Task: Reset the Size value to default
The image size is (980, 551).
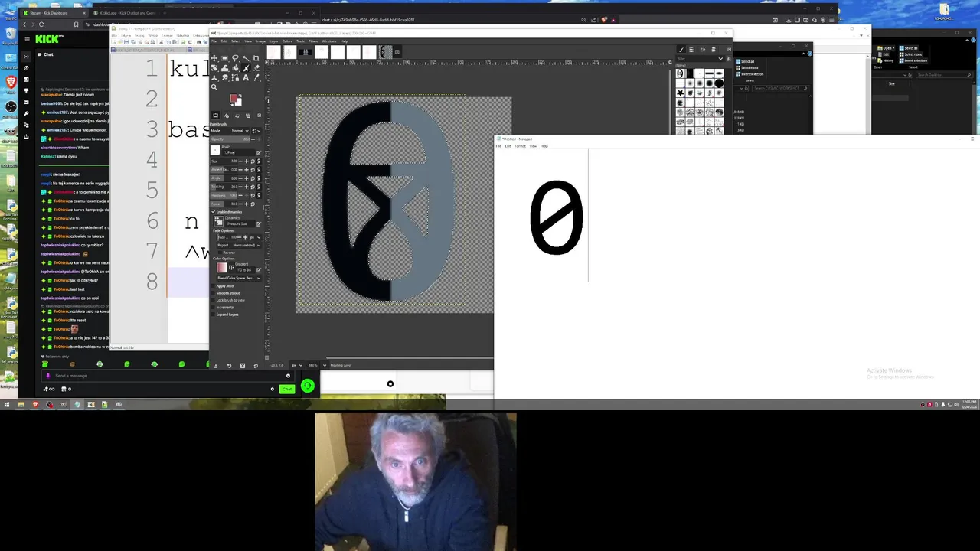Action: point(253,161)
